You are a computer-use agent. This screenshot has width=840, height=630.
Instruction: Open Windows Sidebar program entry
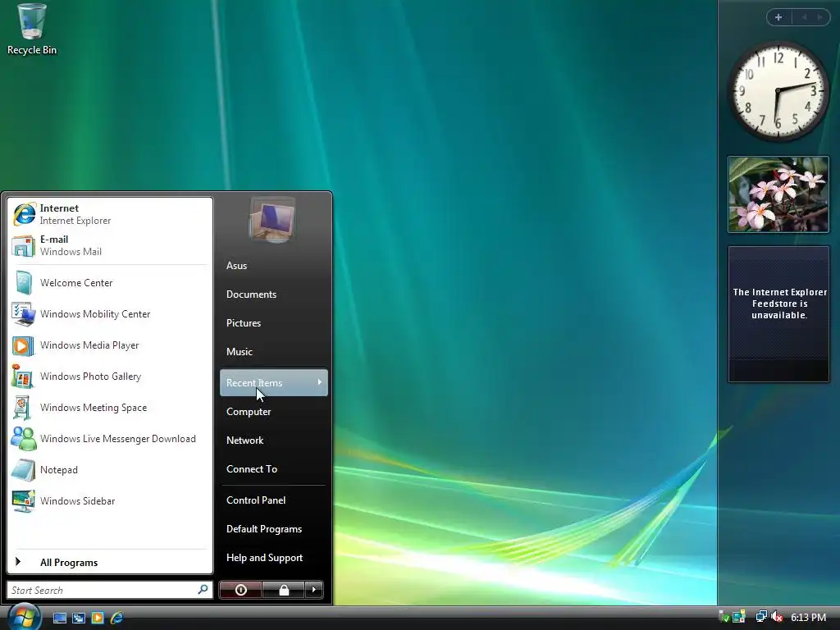(x=110, y=501)
